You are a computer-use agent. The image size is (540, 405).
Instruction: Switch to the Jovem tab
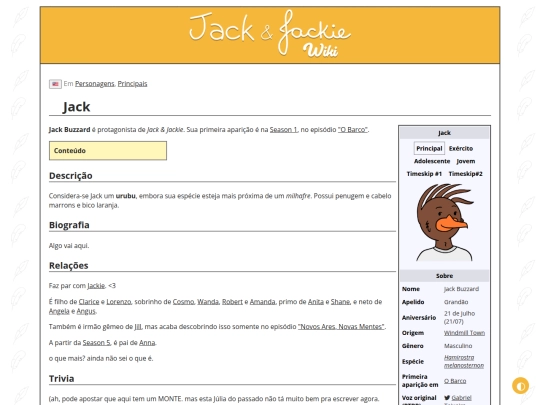coord(466,161)
